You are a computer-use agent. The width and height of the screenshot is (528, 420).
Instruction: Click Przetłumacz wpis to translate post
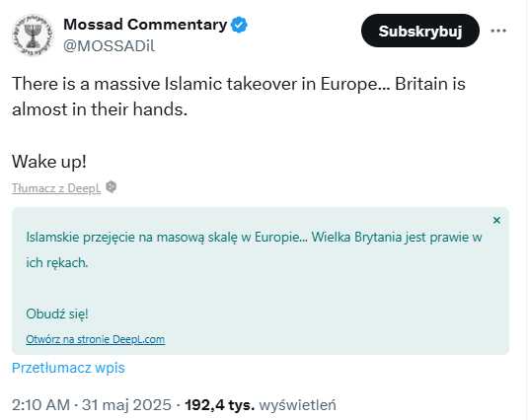(68, 368)
